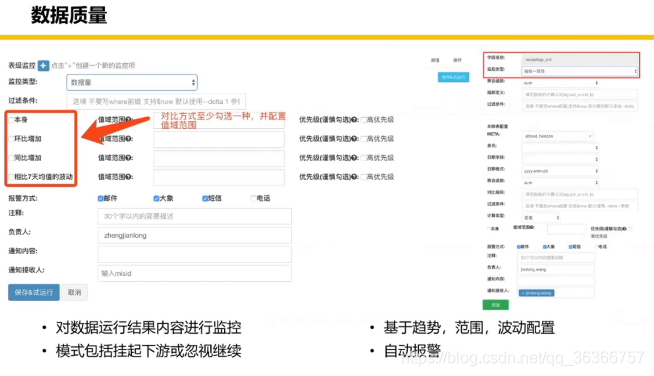
Task: Open the META dropdown in the right form
Action: [558, 136]
